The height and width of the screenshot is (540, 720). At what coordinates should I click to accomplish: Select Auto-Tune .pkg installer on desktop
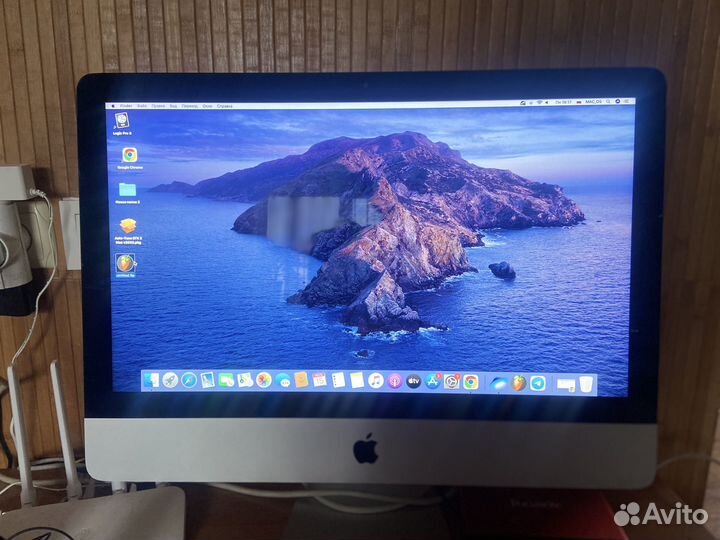pyautogui.click(x=128, y=231)
